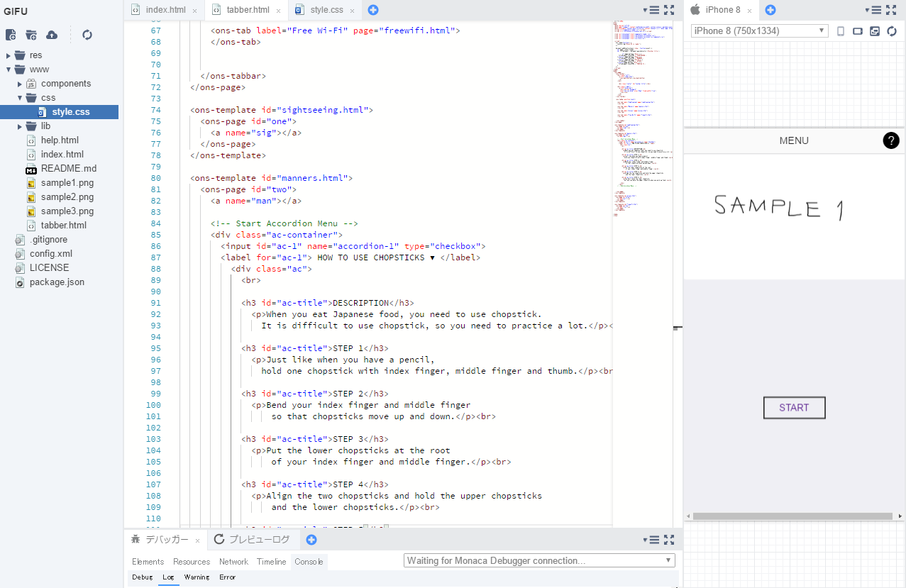Click the refresh icon in the project sidebar
906x588 pixels.
point(87,35)
